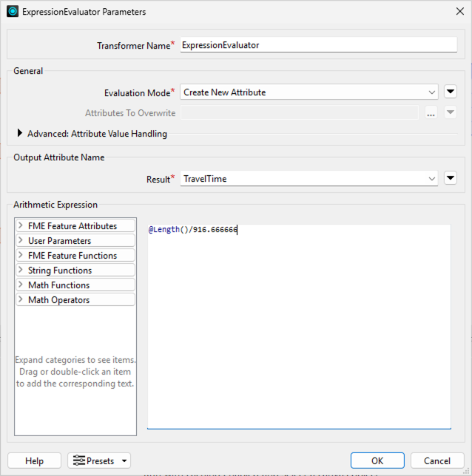Confirm the dialog with OK

pyautogui.click(x=377, y=460)
